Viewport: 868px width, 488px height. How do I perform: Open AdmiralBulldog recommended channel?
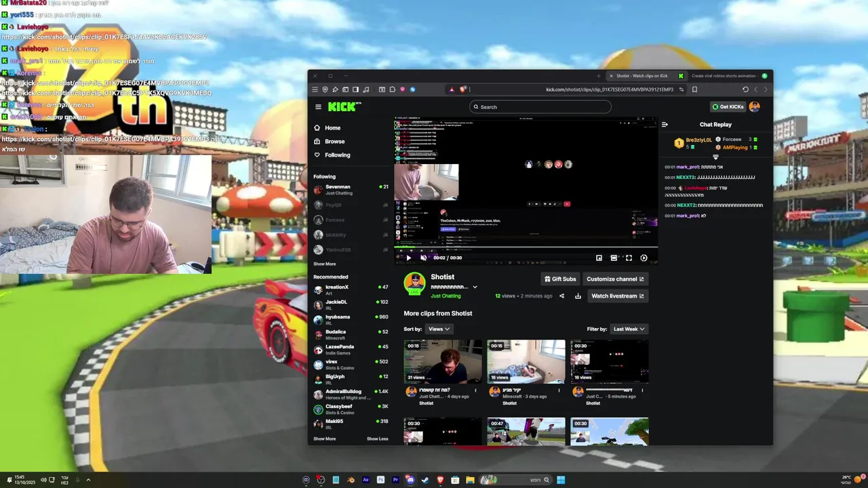pyautogui.click(x=351, y=394)
